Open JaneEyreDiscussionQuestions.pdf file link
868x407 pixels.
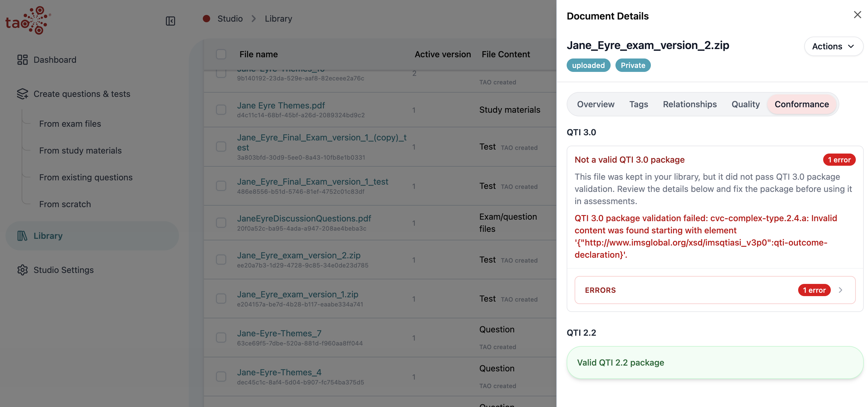click(304, 218)
